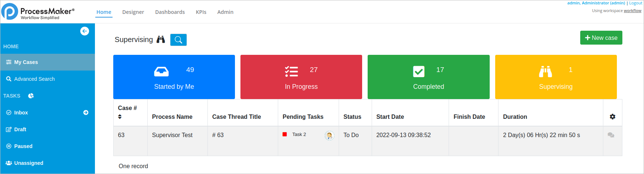Open the Designer tab

tap(133, 12)
